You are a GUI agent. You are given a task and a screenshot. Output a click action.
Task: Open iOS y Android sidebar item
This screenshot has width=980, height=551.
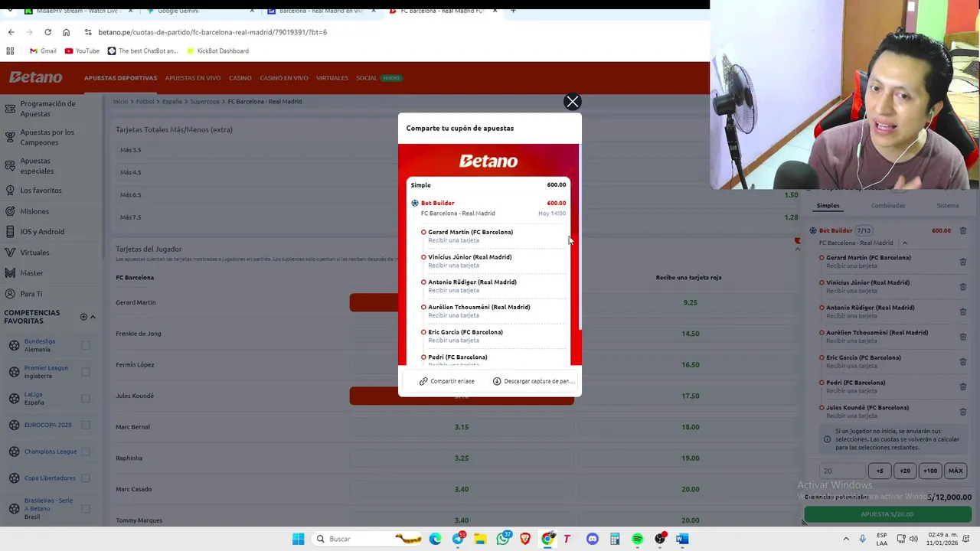pos(42,231)
